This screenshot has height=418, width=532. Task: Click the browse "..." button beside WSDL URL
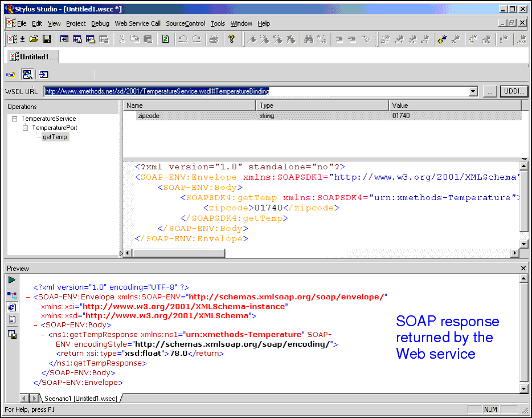tap(490, 91)
